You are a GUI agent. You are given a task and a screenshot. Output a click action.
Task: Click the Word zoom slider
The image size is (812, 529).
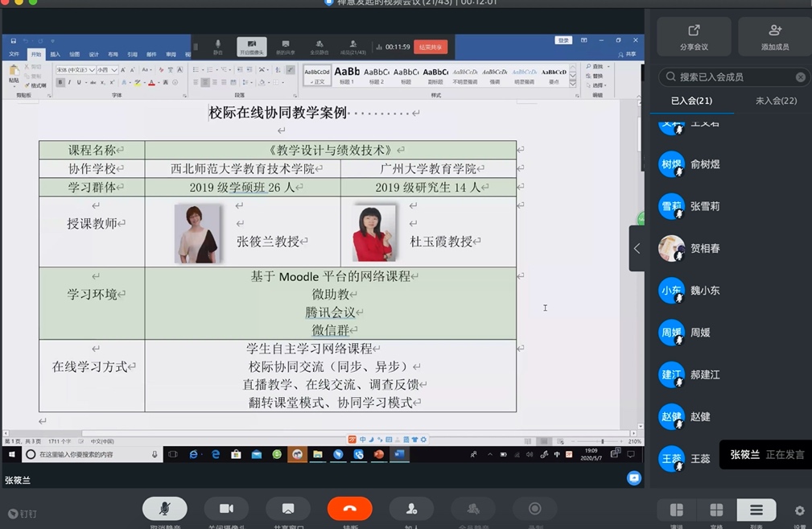pyautogui.click(x=602, y=441)
